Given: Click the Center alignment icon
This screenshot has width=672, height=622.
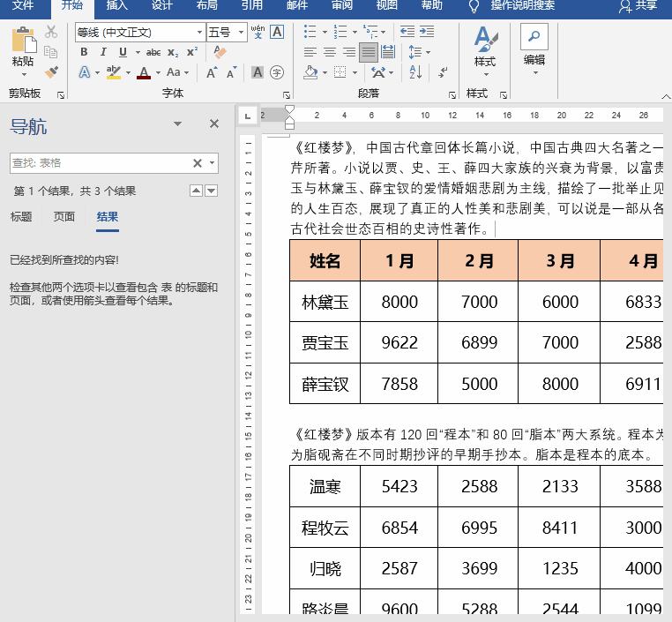Looking at the screenshot, I should pyautogui.click(x=330, y=52).
